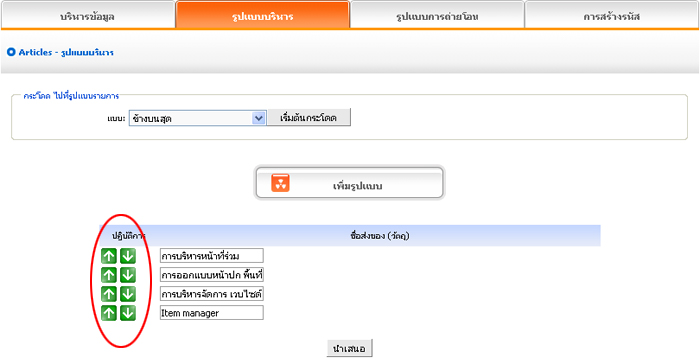Image resolution: width=700 pixels, height=364 pixels.
Task: Switch to the บริหารข้อมูล tab
Action: (88, 15)
